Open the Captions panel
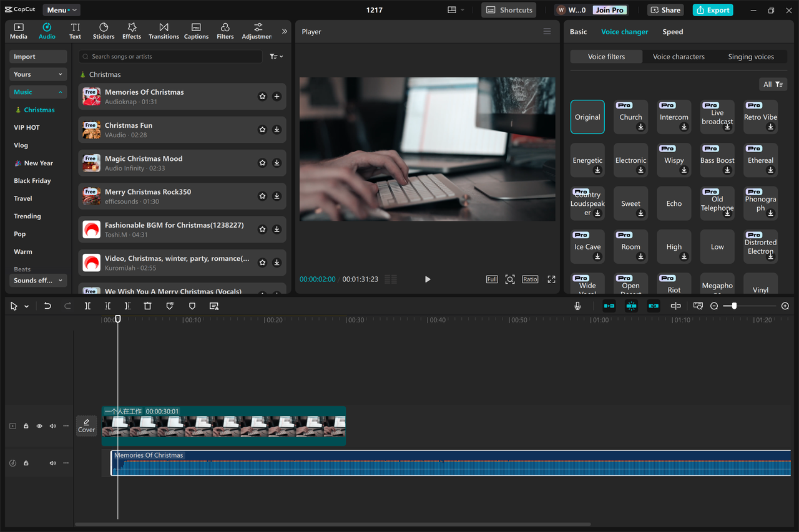 196,30
